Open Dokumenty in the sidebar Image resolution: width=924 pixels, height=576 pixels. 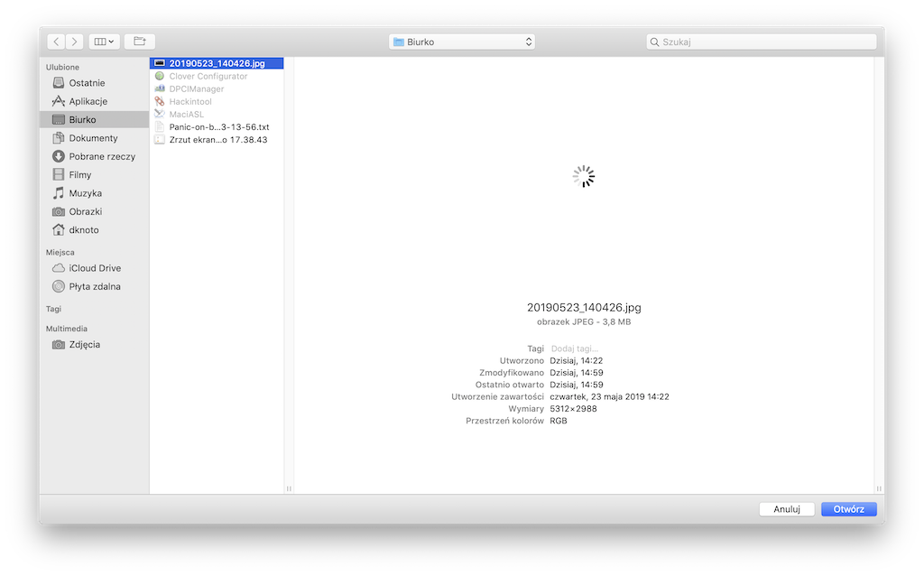94,138
